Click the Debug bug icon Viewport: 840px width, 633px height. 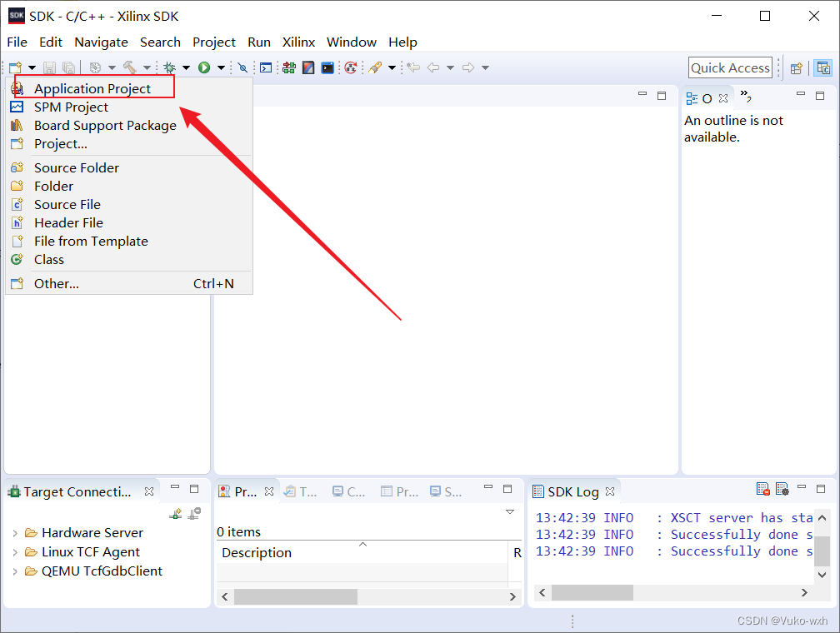tap(170, 67)
